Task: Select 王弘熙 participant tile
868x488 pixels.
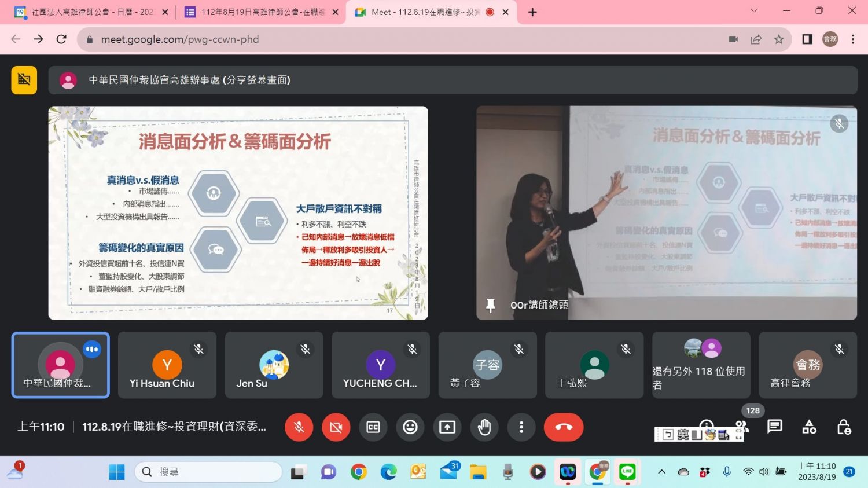Action: point(594,365)
